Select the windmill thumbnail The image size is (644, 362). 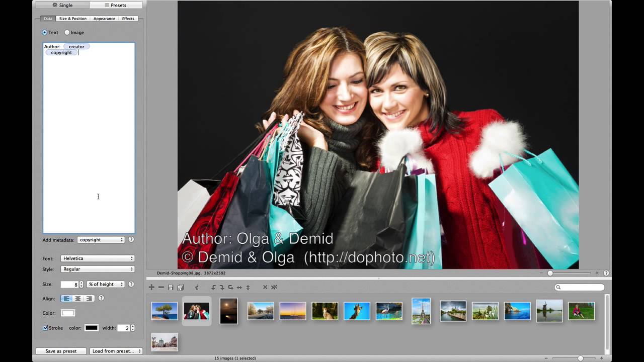click(x=549, y=311)
